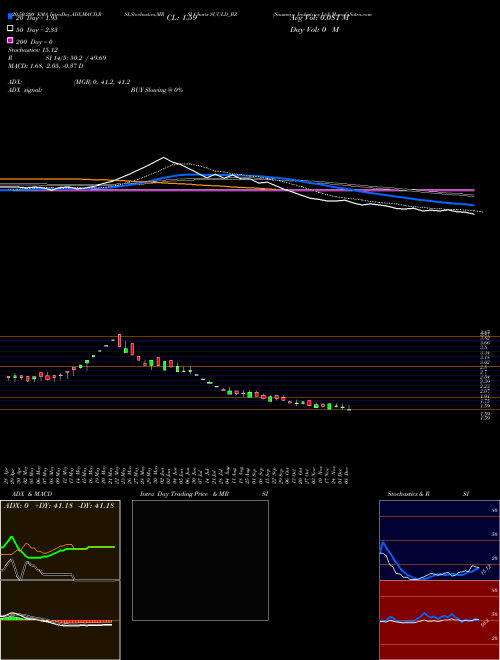Select the 'BUY Slowing @ 0%' signal text
The height and width of the screenshot is (660, 500).
point(157,90)
